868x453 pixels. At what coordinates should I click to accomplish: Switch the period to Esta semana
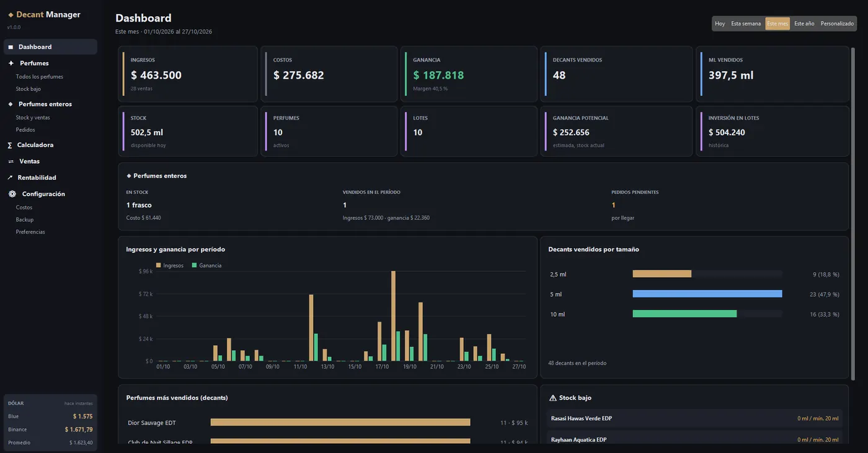[746, 24]
